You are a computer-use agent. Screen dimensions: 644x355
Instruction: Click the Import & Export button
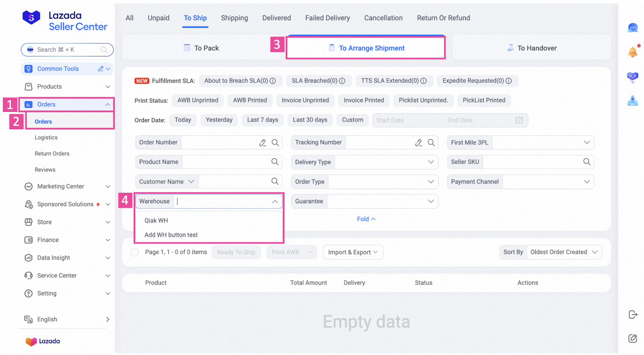point(353,252)
